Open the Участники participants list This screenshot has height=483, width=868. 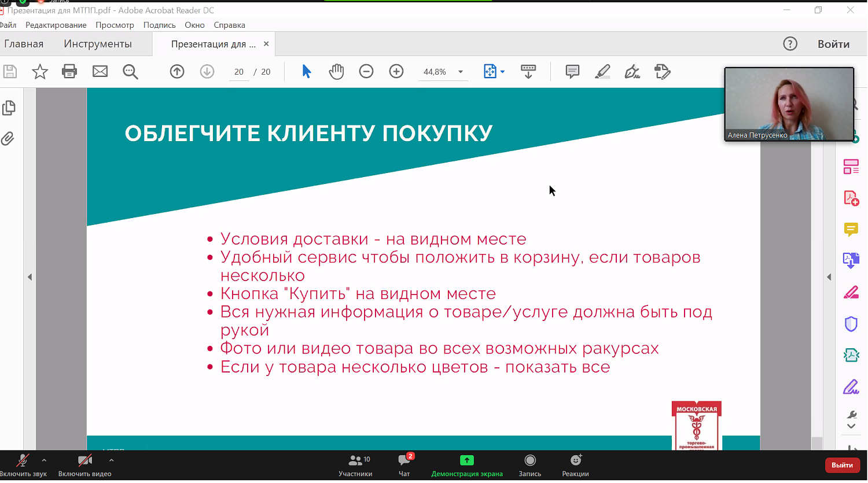[355, 466]
